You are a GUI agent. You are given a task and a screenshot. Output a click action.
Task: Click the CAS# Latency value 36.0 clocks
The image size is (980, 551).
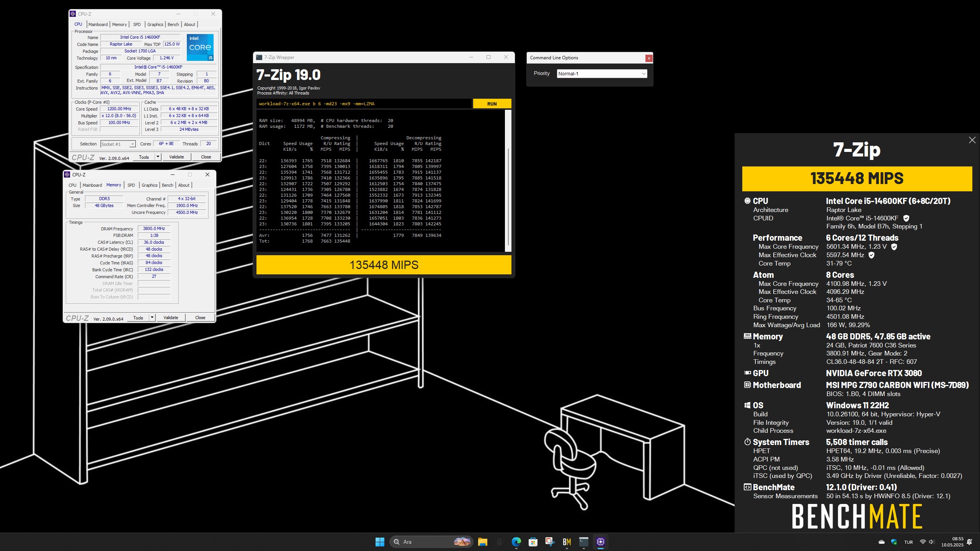point(154,242)
